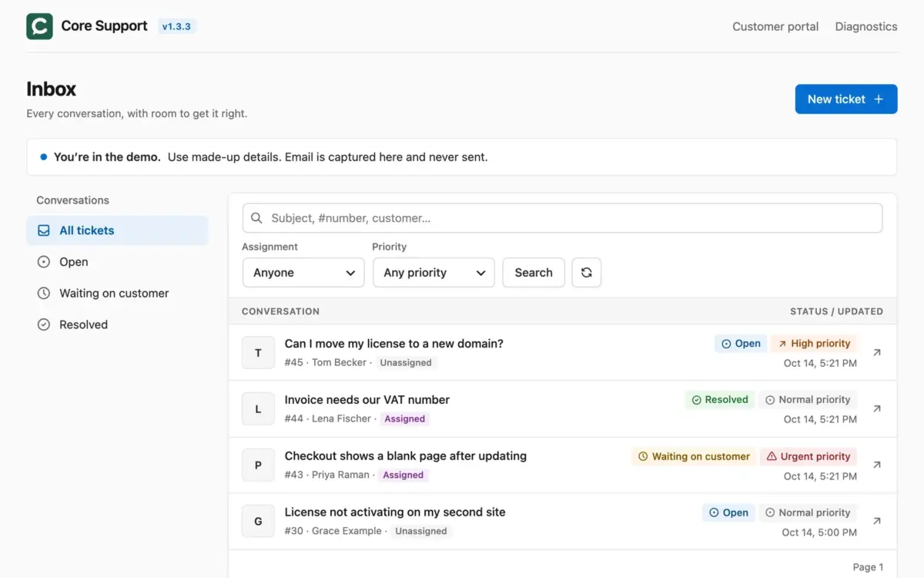Click the Search button

coord(534,273)
